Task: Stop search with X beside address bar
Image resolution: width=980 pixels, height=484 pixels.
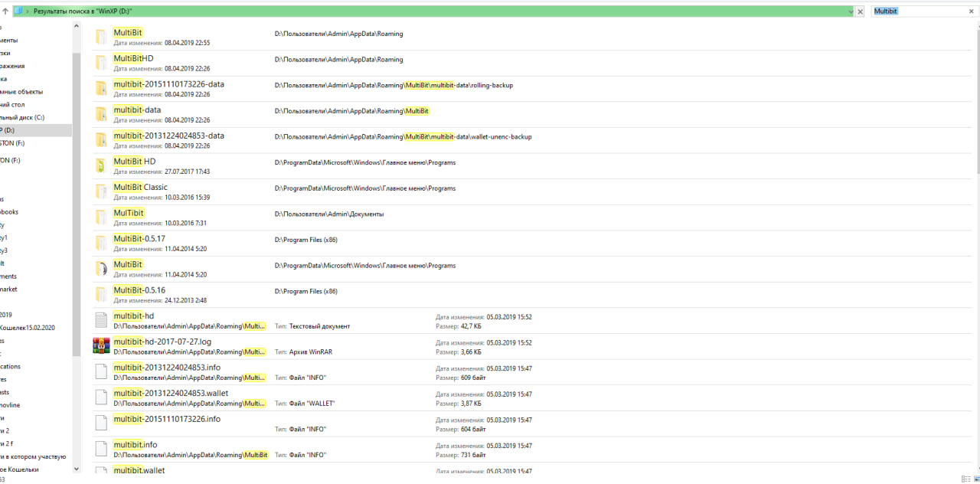Action: click(x=861, y=11)
